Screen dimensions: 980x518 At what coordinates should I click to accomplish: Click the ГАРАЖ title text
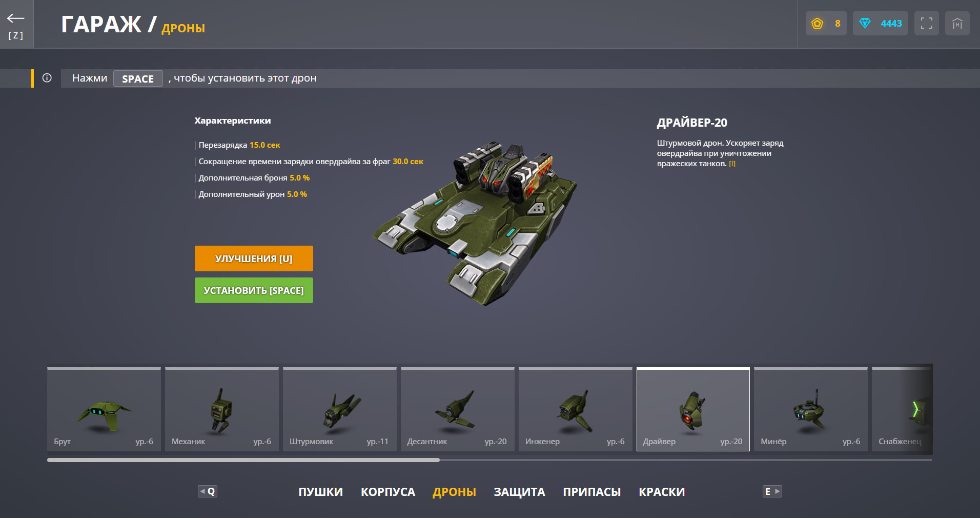click(x=101, y=24)
